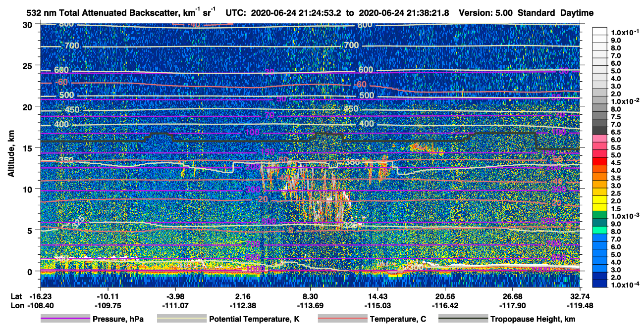Click colorbar label '3.5'

[x=615, y=178]
